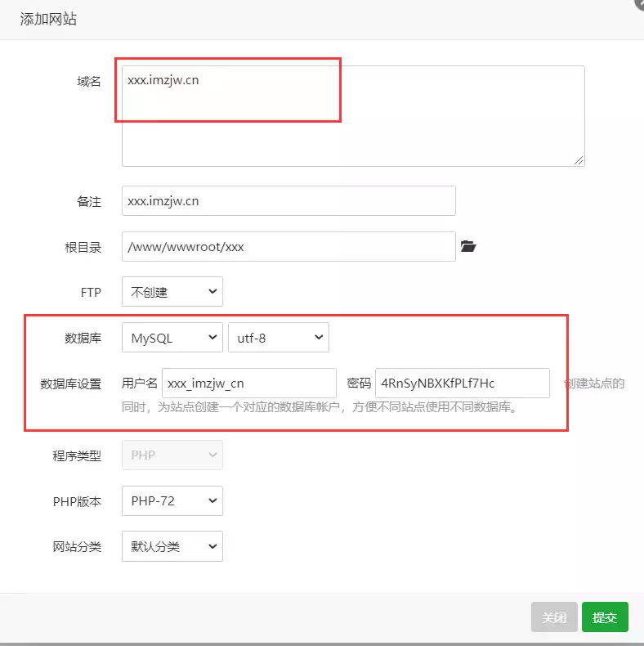644x646 pixels.
Task: Click the PHP版本 label
Action: tap(77, 501)
